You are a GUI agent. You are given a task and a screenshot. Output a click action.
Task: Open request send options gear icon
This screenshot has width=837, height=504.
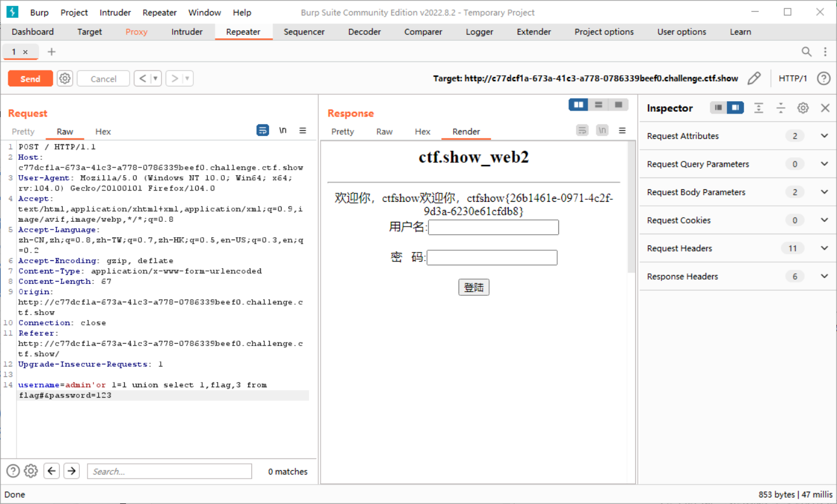65,78
